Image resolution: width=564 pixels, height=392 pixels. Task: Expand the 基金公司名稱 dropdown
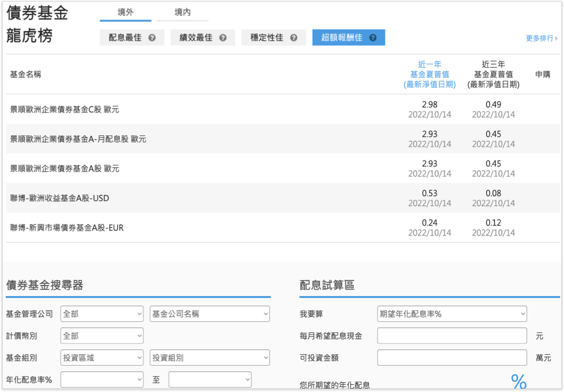click(x=210, y=314)
